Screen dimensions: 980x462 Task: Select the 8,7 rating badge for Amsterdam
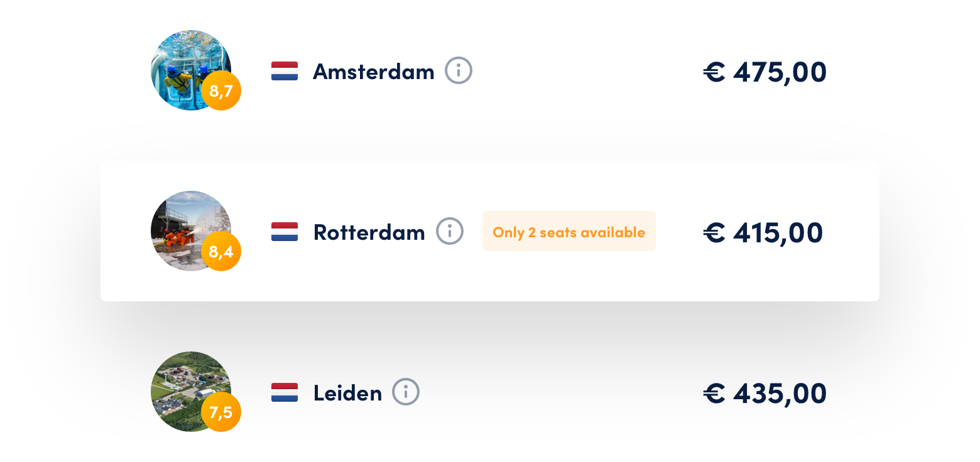(x=221, y=90)
